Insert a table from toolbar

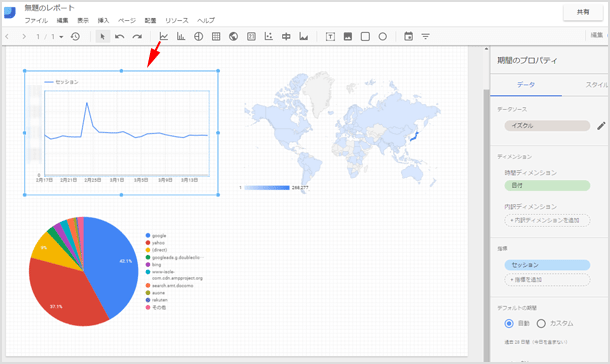point(216,37)
